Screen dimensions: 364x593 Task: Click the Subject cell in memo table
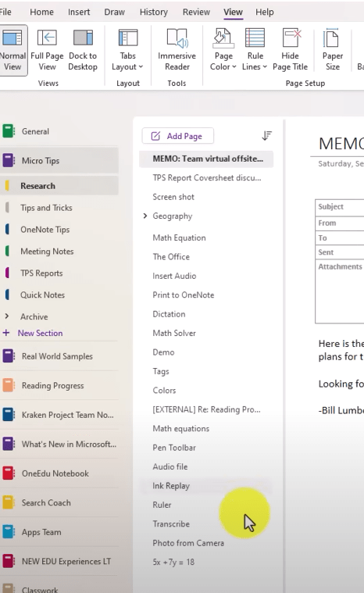[x=340, y=207]
